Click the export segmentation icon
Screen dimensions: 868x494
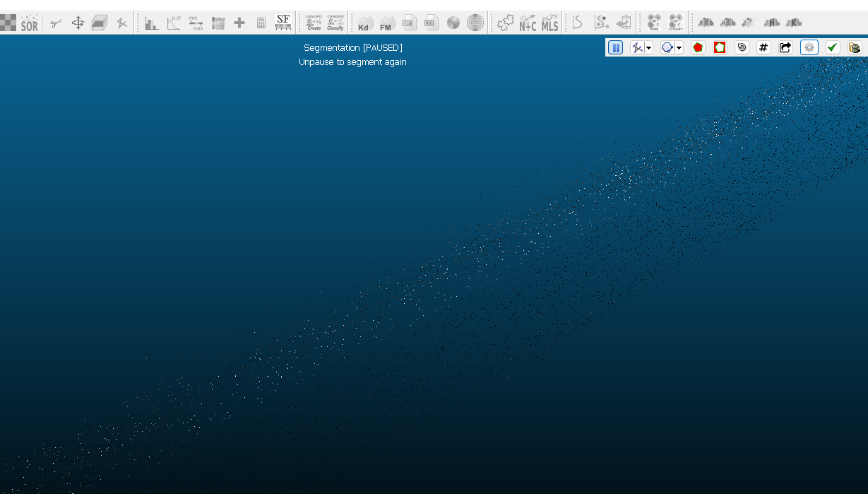pos(785,47)
